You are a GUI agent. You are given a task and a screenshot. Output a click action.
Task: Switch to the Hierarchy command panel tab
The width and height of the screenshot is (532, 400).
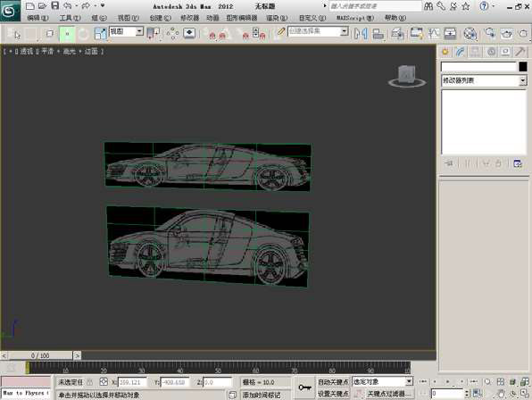click(476, 52)
